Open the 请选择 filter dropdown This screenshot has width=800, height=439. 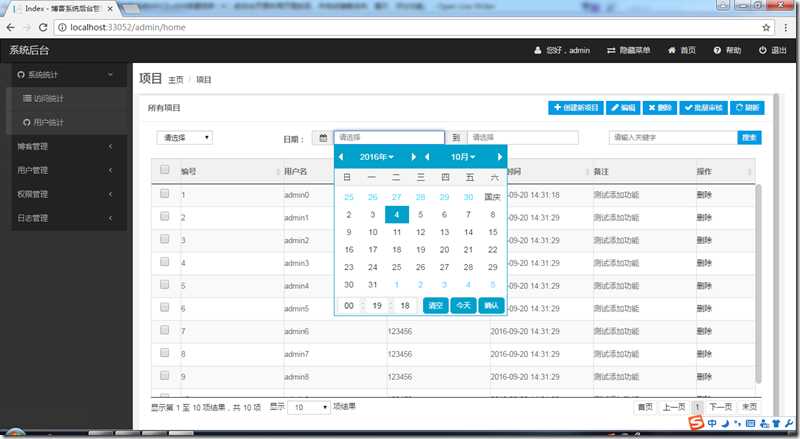185,138
